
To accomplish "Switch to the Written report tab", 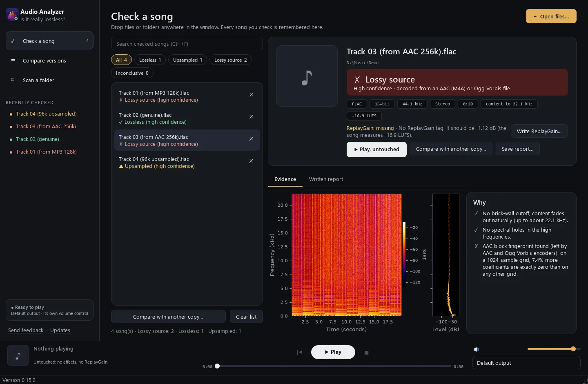I will (326, 179).
